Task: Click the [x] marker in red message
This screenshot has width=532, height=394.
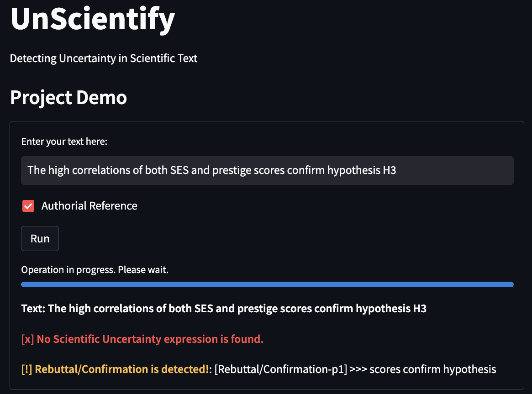Action: [27, 339]
